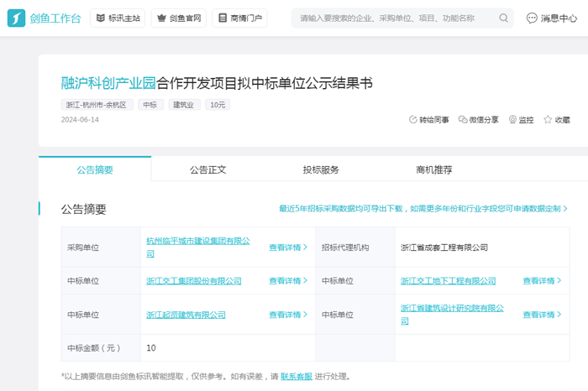This screenshot has width=588, height=391.
Task: View details for 杭州临平城市建设集团
Action: (x=288, y=248)
